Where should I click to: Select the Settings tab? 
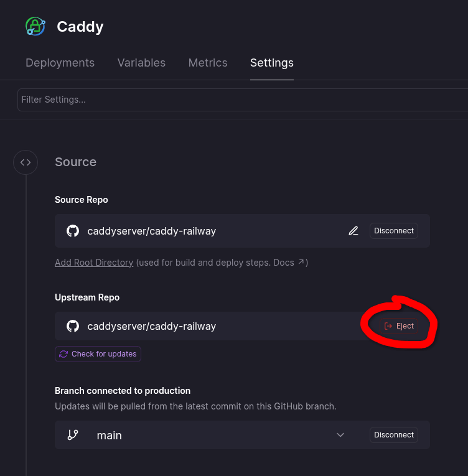pos(271,63)
